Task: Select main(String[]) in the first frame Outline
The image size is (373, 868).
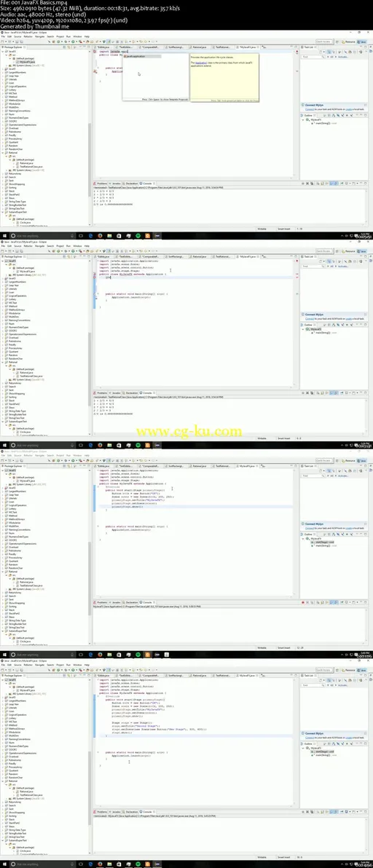Action: (322, 123)
